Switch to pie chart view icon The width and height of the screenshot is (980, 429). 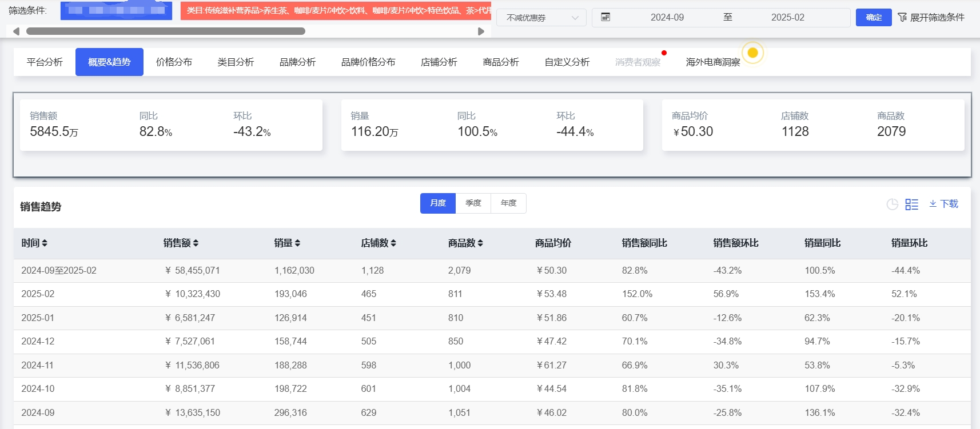pos(892,204)
